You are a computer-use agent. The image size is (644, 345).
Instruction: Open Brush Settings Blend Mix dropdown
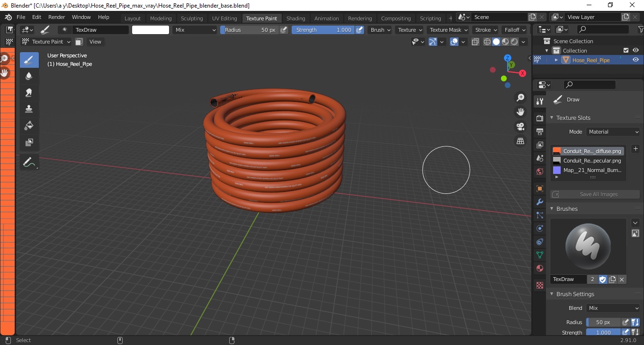613,308
